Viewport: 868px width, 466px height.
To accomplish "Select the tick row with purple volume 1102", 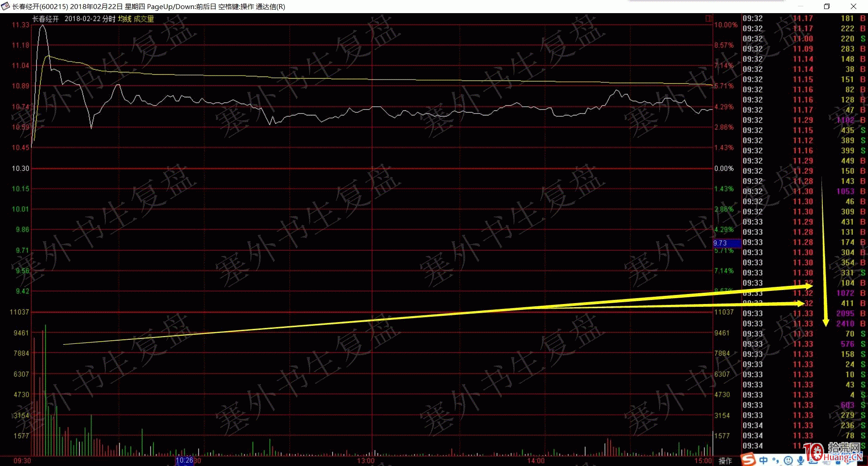I will (x=804, y=120).
